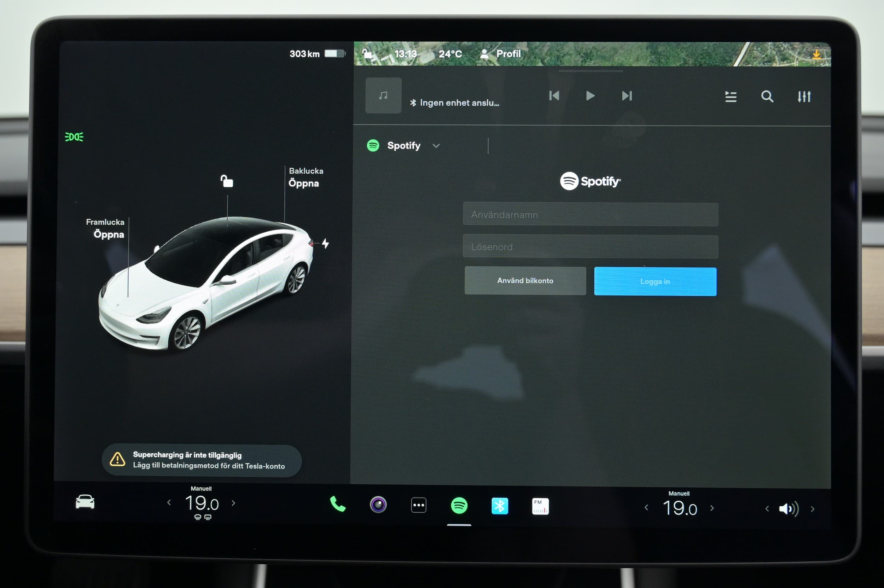Click the Användarnamn field
This screenshot has width=884, height=588.
point(590,215)
